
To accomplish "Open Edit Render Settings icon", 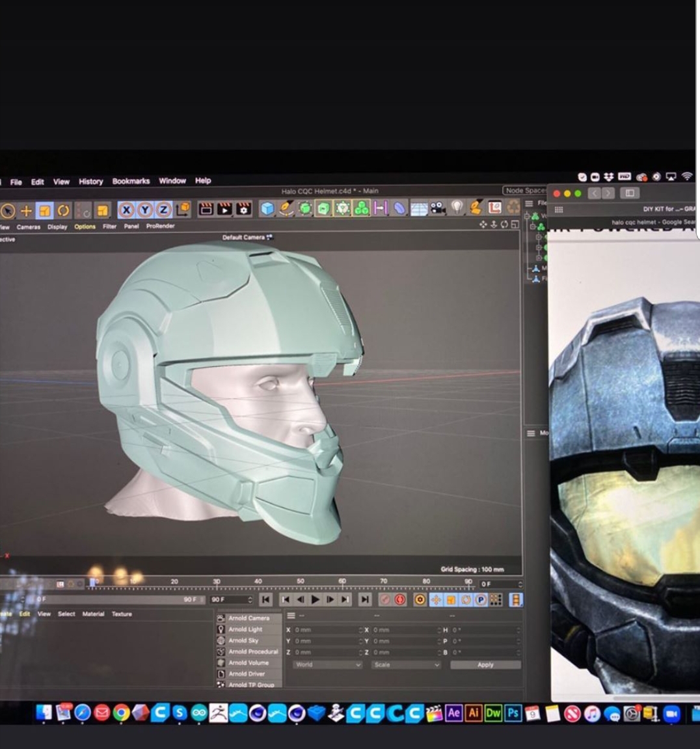I will click(x=243, y=210).
